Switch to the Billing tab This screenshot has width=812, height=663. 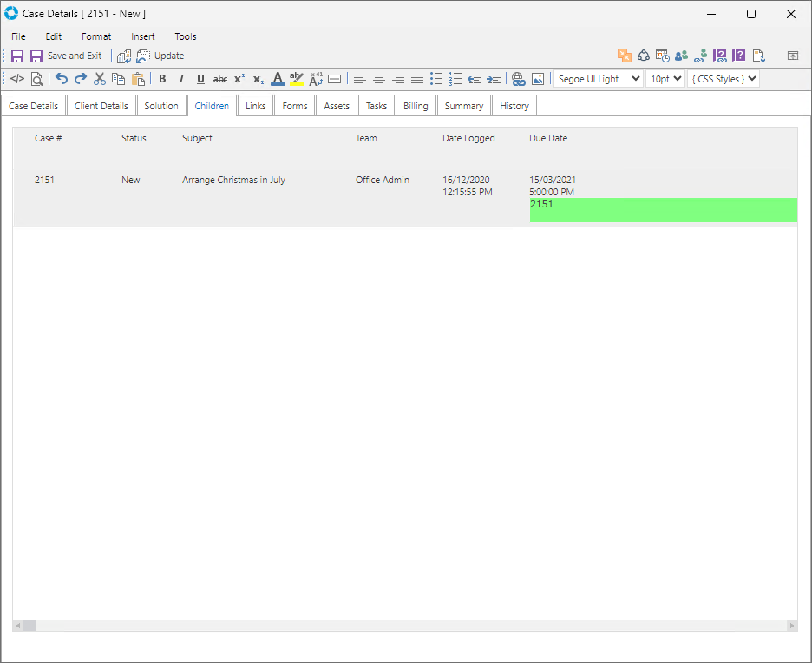(x=416, y=106)
